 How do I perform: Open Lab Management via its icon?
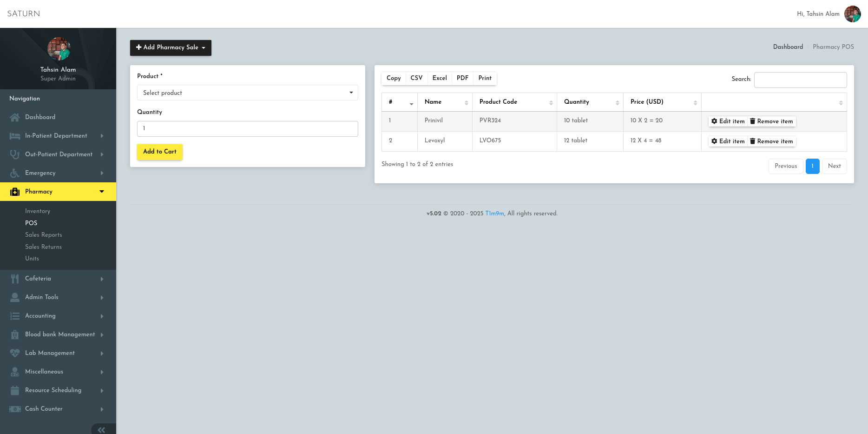(x=14, y=353)
